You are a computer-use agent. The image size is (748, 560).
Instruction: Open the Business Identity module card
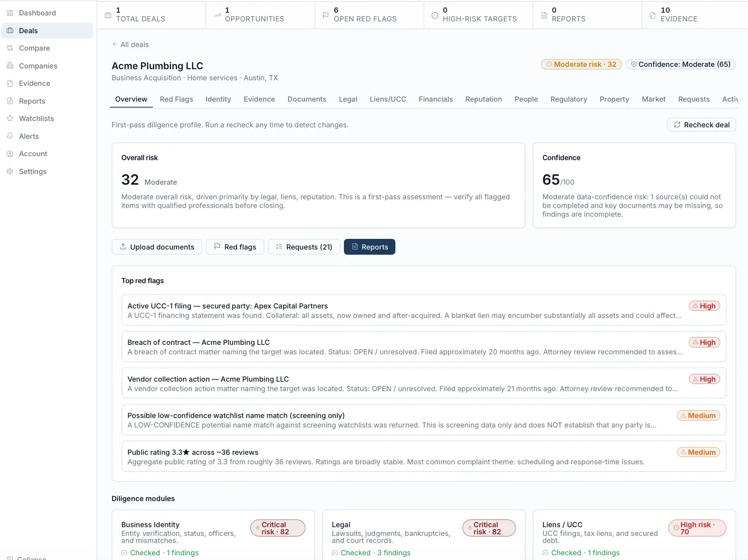(x=213, y=535)
